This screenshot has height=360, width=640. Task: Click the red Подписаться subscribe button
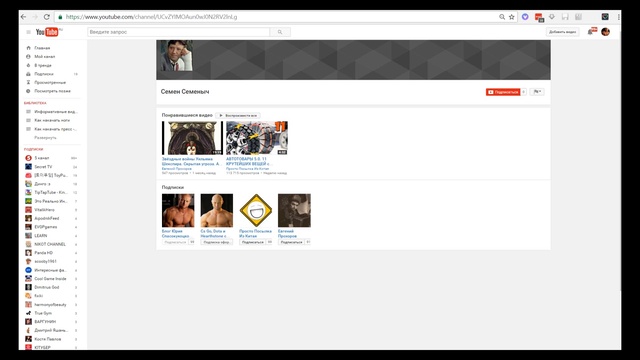click(x=503, y=92)
